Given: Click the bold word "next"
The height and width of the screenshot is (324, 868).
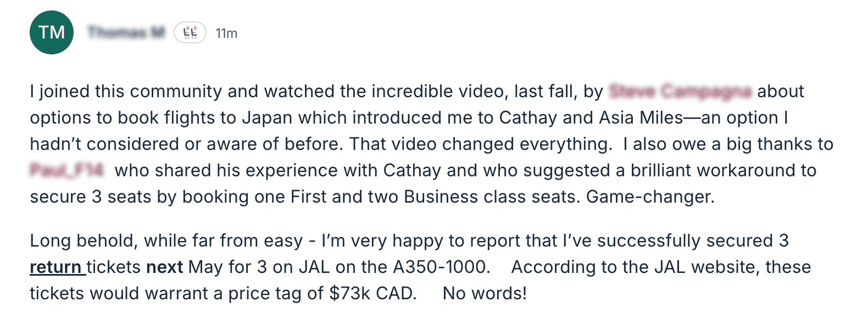Looking at the screenshot, I should (164, 267).
